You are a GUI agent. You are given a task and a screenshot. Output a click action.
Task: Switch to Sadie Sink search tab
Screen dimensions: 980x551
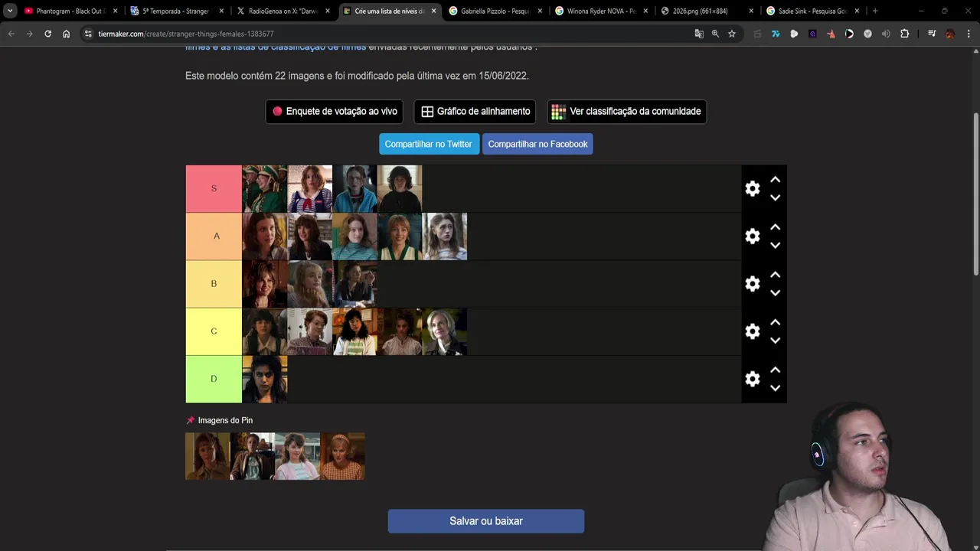[812, 11]
